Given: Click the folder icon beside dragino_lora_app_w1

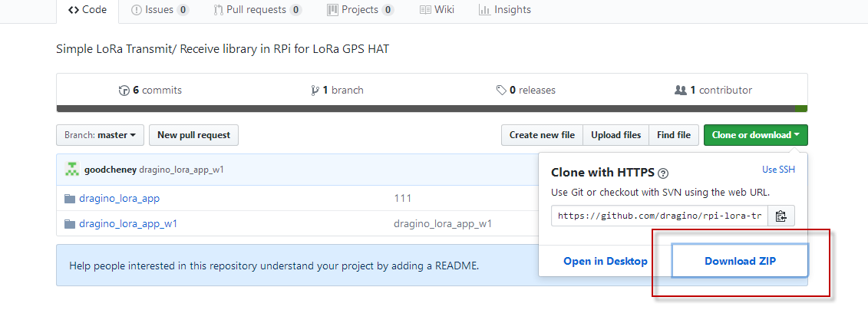Looking at the screenshot, I should (x=69, y=224).
